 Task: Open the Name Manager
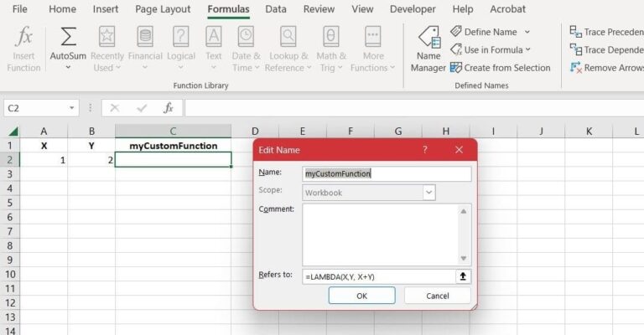point(428,49)
